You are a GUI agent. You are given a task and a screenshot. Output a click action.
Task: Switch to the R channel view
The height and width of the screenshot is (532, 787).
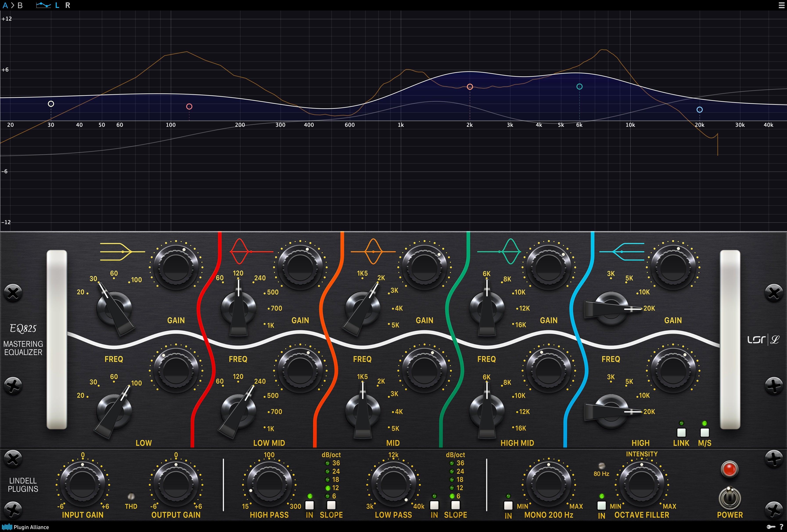pyautogui.click(x=68, y=5)
